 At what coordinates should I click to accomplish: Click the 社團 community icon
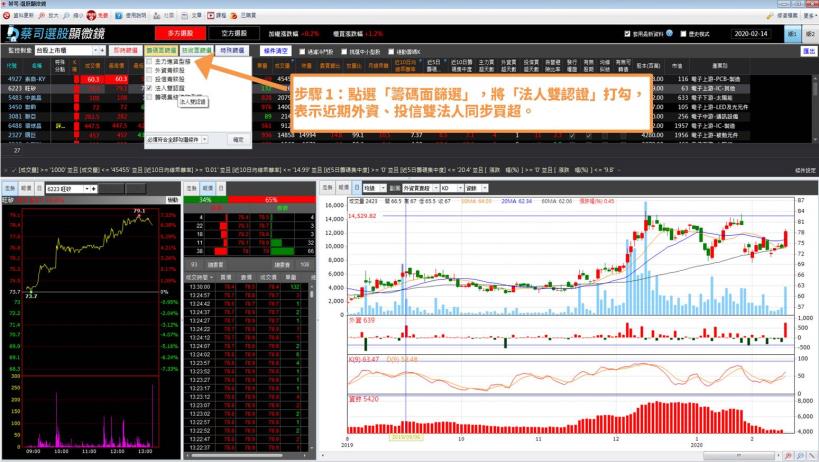(156, 16)
